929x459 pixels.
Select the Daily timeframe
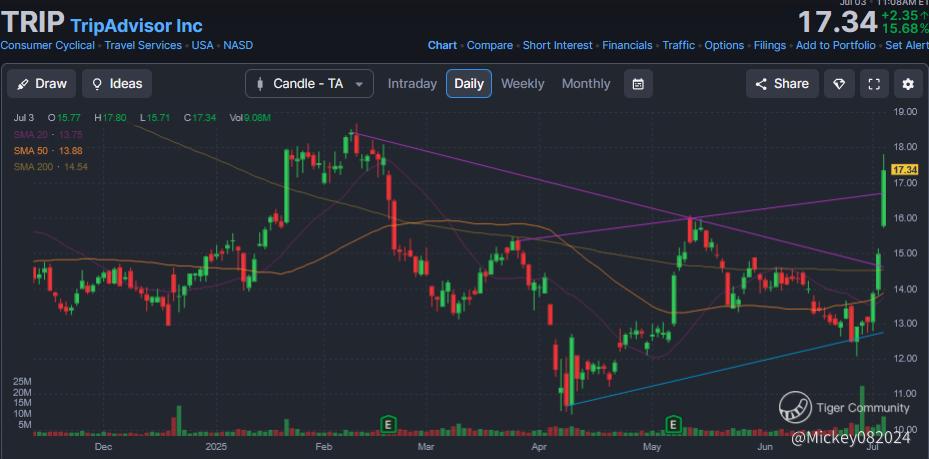469,84
